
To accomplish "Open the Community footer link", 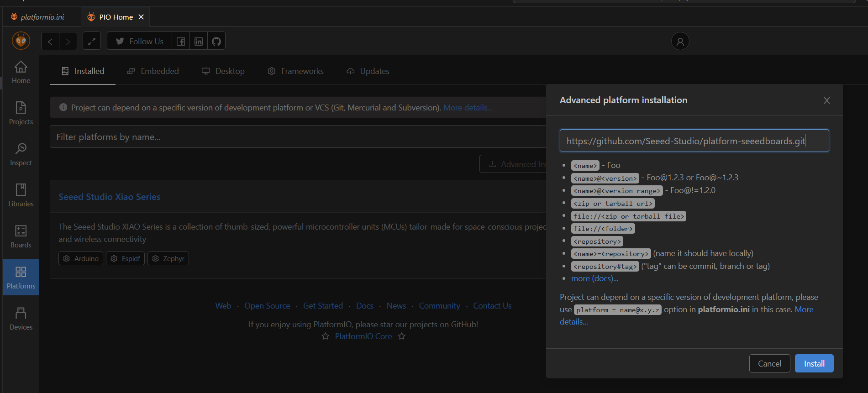I will pyautogui.click(x=440, y=306).
